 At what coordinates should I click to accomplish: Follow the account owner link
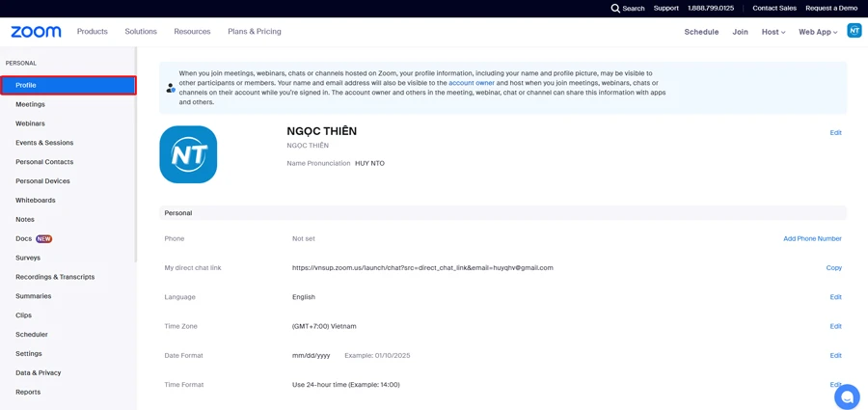(x=472, y=83)
